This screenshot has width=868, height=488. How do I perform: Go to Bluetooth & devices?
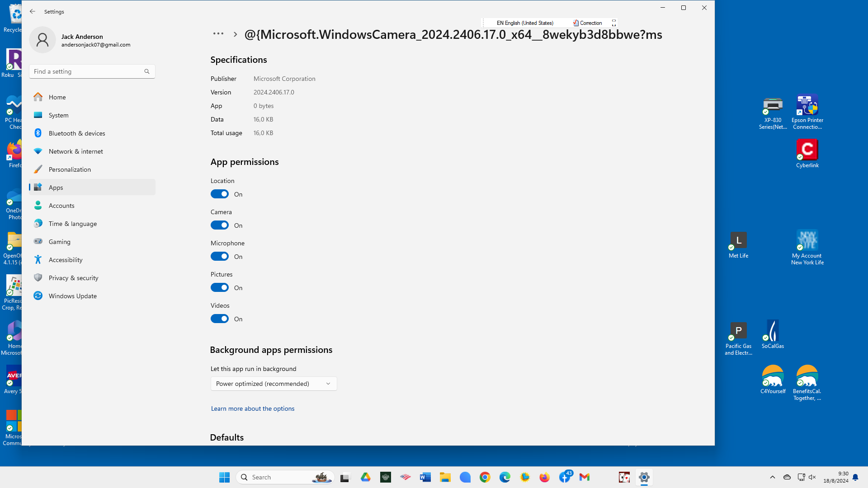point(92,133)
